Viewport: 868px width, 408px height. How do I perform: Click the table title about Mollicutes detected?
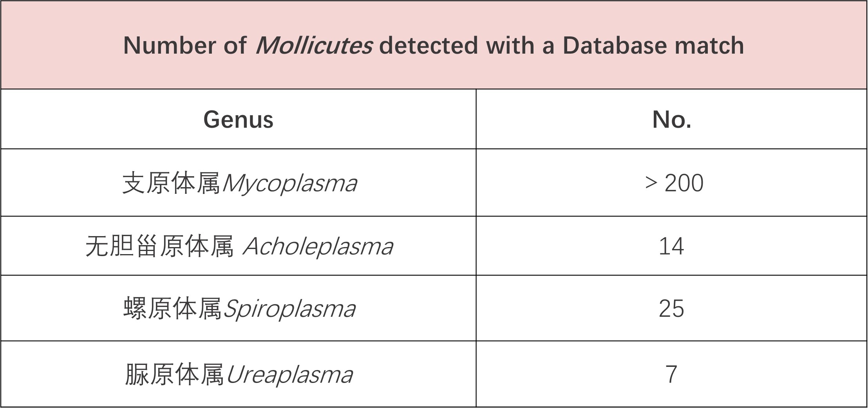(434, 45)
